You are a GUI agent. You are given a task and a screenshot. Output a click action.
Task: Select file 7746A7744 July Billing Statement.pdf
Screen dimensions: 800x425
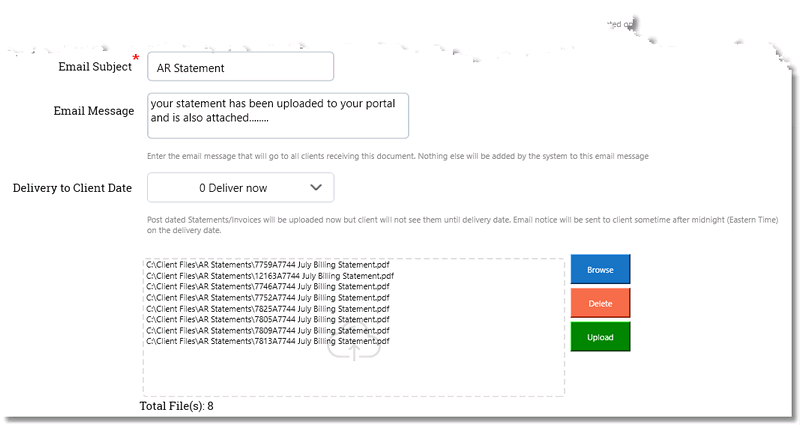coord(268,287)
